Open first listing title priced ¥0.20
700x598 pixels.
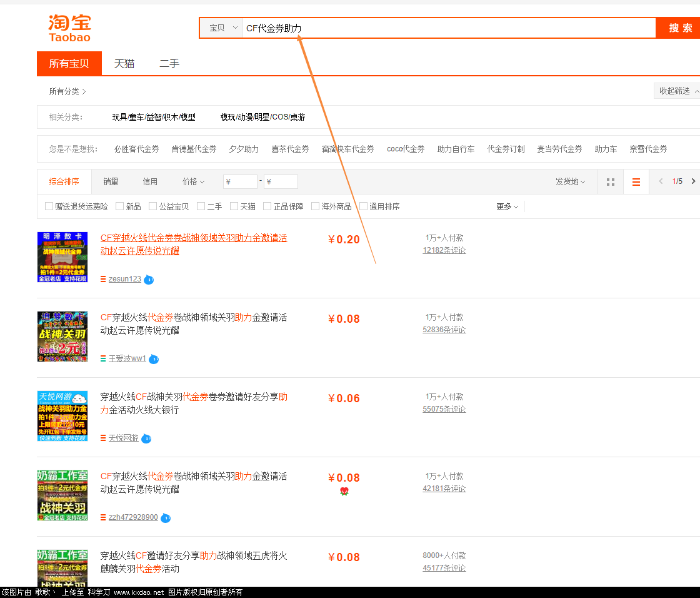(x=194, y=245)
